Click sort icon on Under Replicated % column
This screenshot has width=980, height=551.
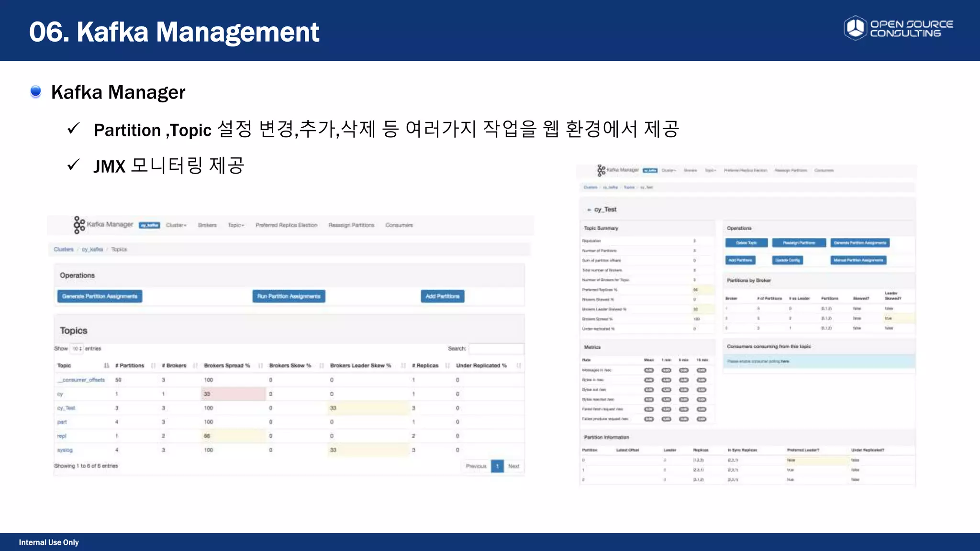[x=519, y=365]
